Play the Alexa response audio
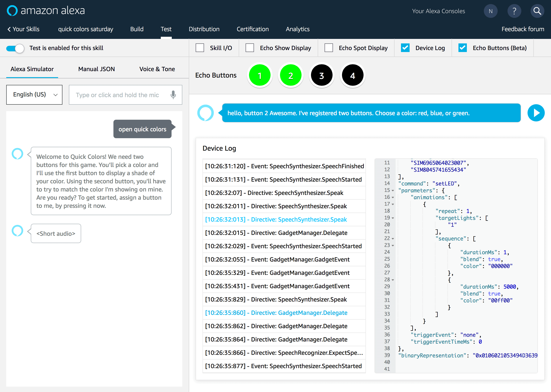The image size is (551, 392). [536, 113]
